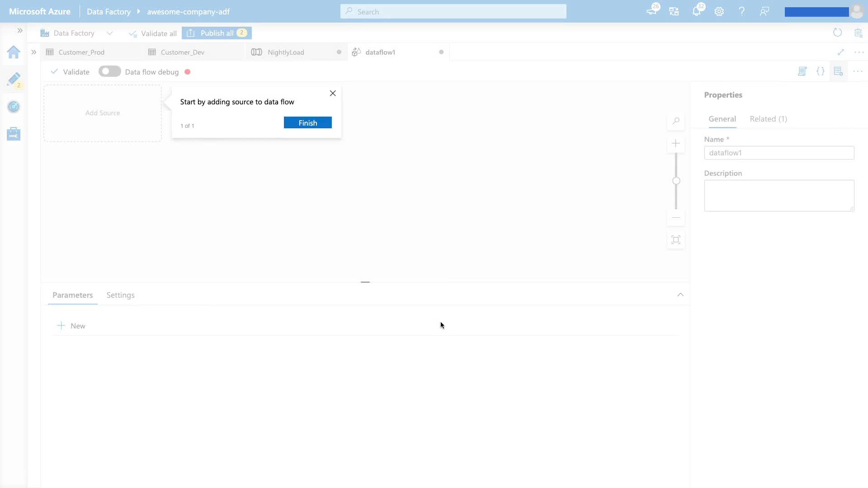Open the Manage toolbox icon in sidebar
Image resolution: width=868 pixels, height=488 pixels.
pyautogui.click(x=14, y=134)
